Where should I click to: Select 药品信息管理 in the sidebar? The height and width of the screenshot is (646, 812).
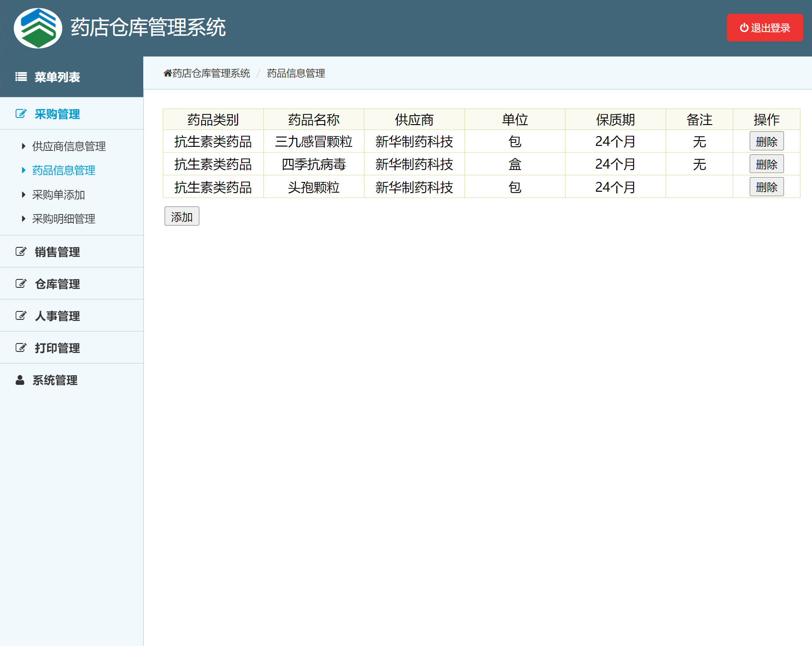(63, 170)
